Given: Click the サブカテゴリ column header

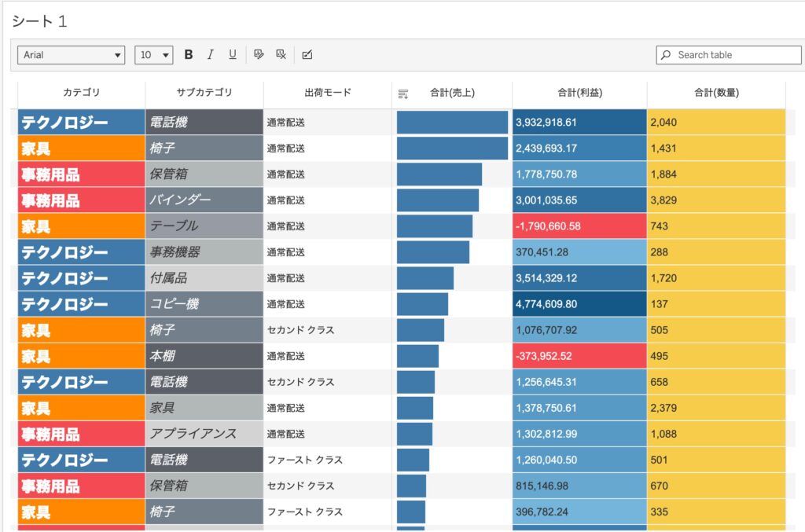Looking at the screenshot, I should (204, 93).
